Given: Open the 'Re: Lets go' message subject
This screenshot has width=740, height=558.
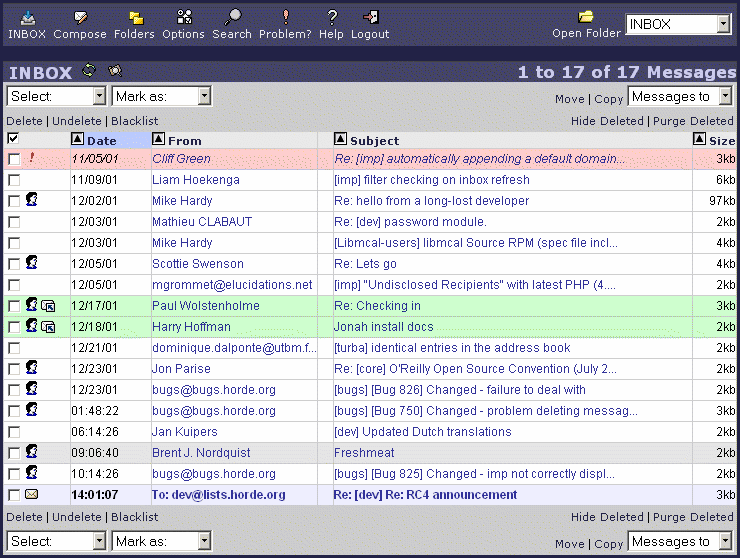Looking at the screenshot, I should click(x=365, y=264).
